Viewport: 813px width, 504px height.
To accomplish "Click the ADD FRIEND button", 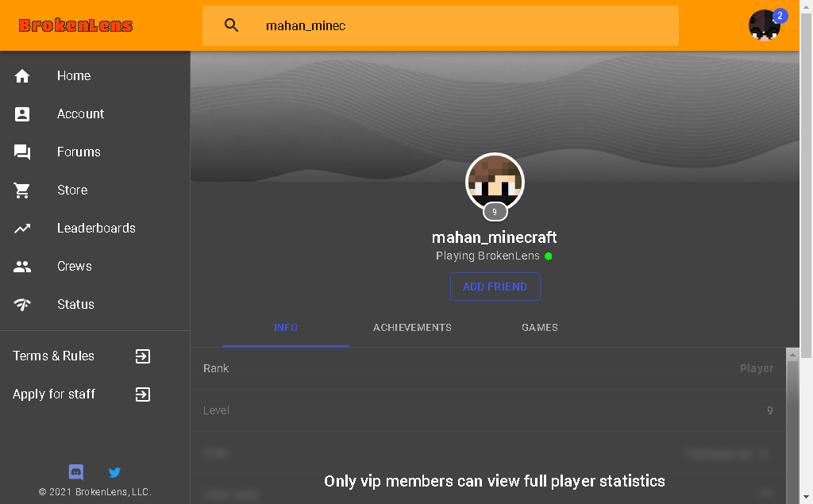I will click(495, 287).
